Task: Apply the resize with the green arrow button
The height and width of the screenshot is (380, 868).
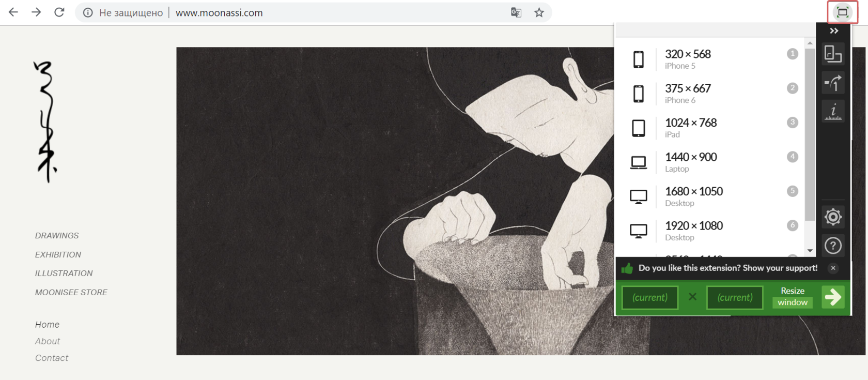Action: point(833,297)
